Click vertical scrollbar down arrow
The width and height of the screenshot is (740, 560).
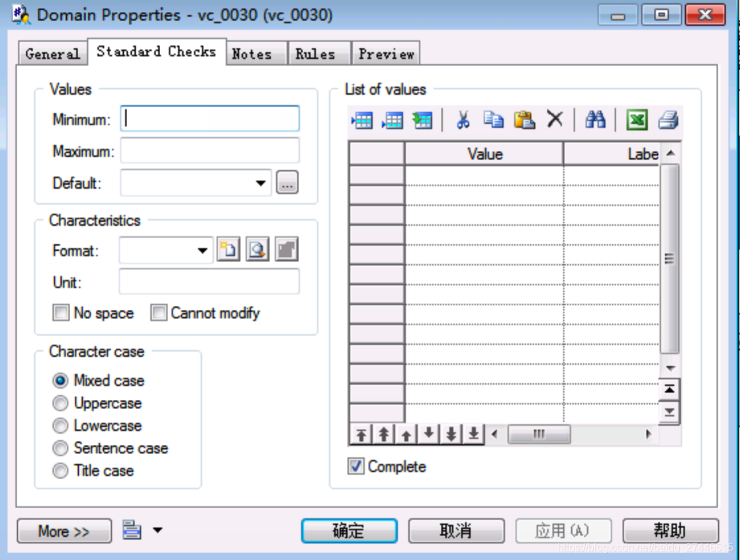click(x=670, y=367)
